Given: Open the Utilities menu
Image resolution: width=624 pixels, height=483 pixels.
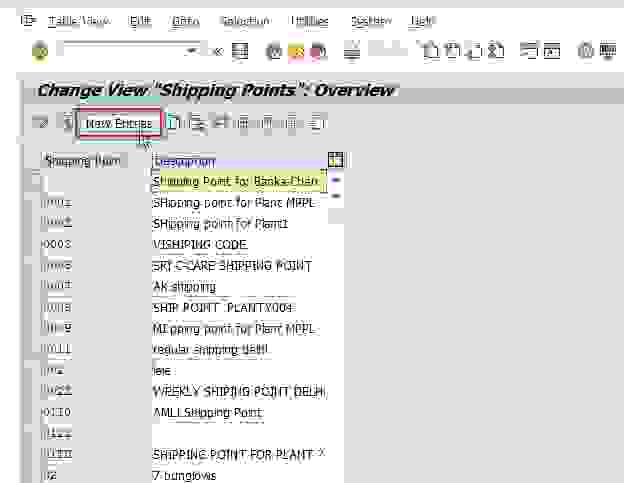Looking at the screenshot, I should click(x=309, y=21).
